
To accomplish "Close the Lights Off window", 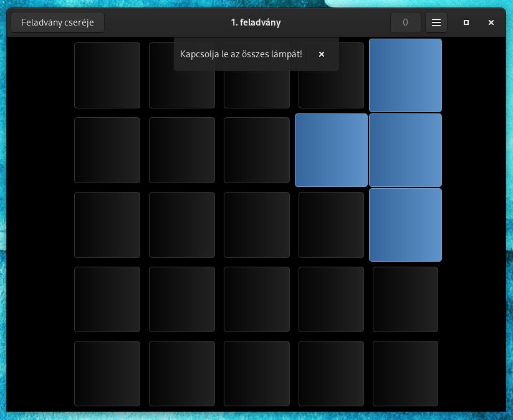I will (491, 22).
